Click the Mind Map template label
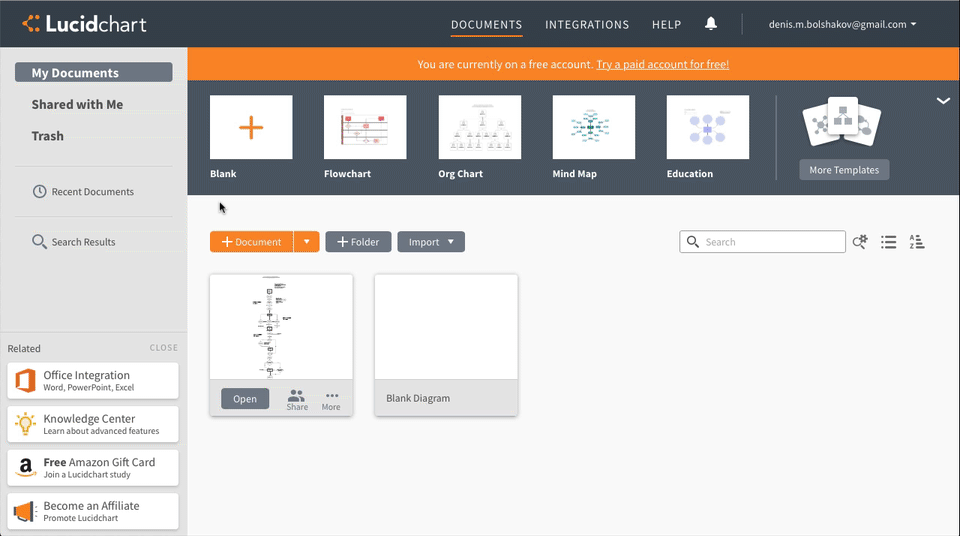This screenshot has width=960, height=536. pos(574,173)
